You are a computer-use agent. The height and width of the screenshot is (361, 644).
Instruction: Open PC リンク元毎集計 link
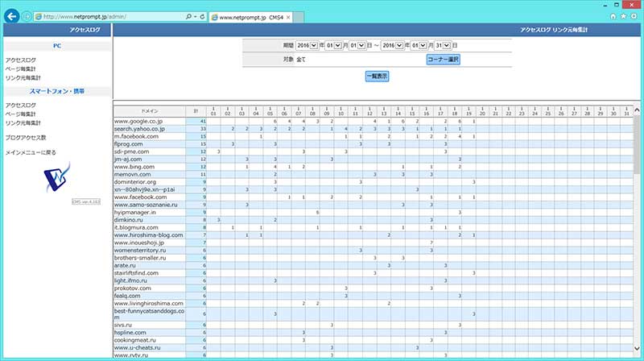point(23,77)
